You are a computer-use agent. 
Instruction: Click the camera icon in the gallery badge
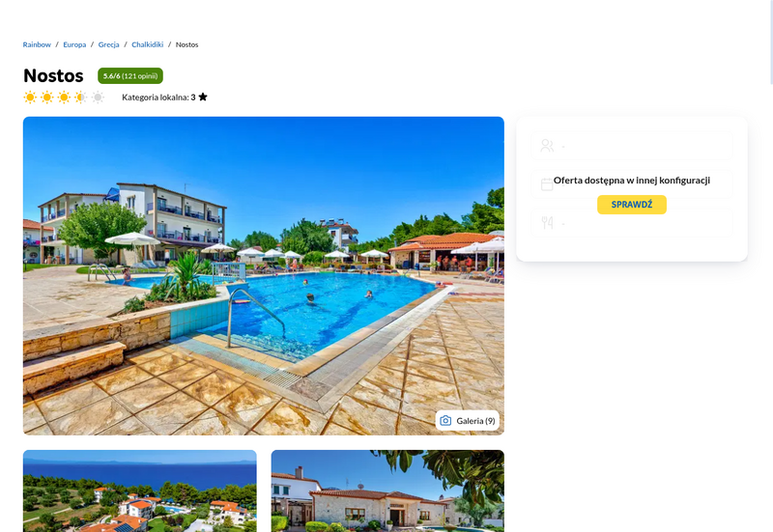[445, 421]
